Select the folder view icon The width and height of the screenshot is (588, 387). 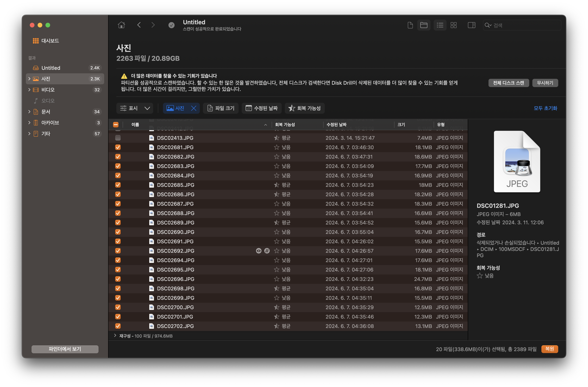tap(424, 25)
